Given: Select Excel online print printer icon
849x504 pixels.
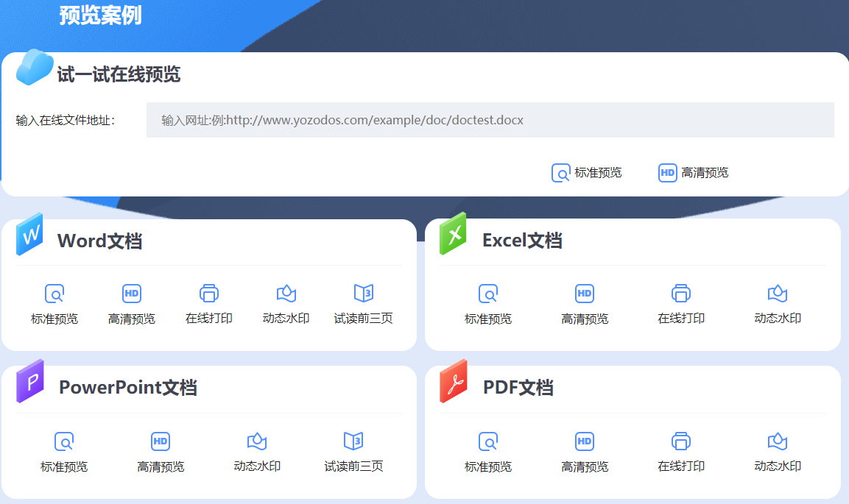Looking at the screenshot, I should 681,293.
